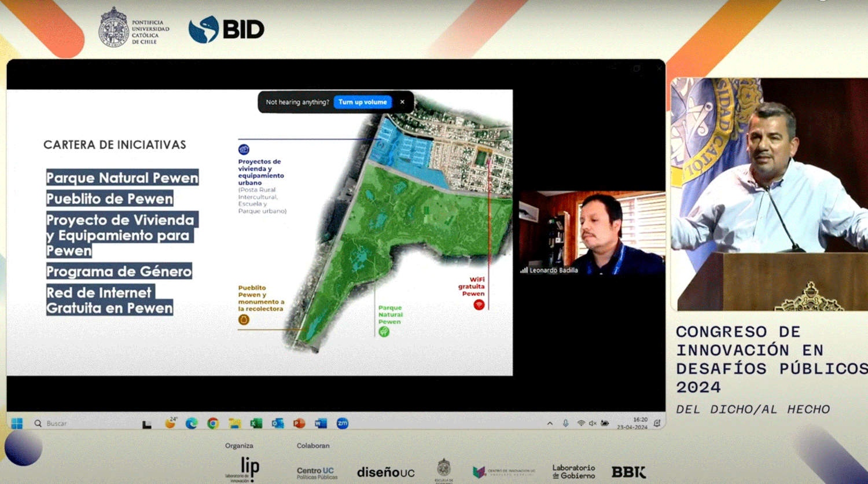The height and width of the screenshot is (484, 868).
Task: Open Excel from the taskbar
Action: [256, 423]
